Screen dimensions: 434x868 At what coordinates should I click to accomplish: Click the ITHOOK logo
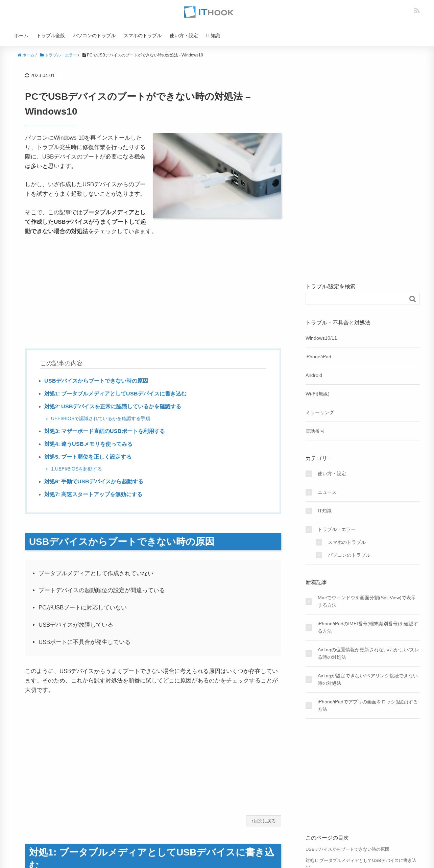click(209, 12)
